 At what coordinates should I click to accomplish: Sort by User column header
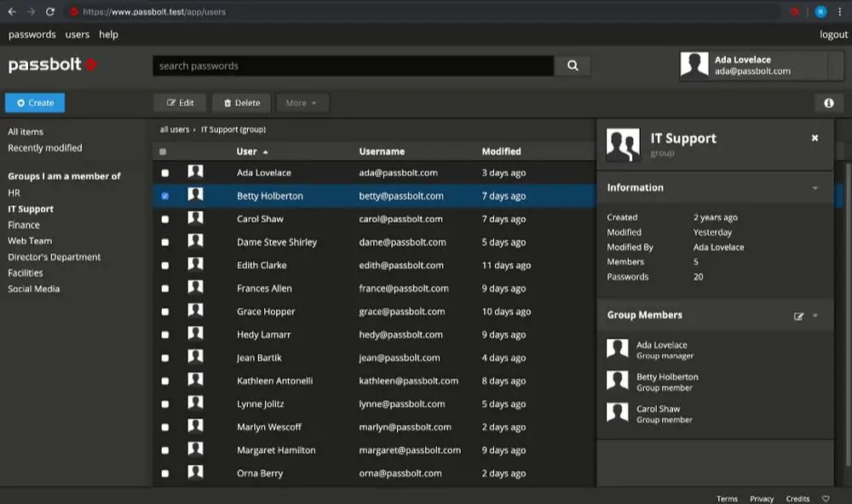(x=252, y=152)
